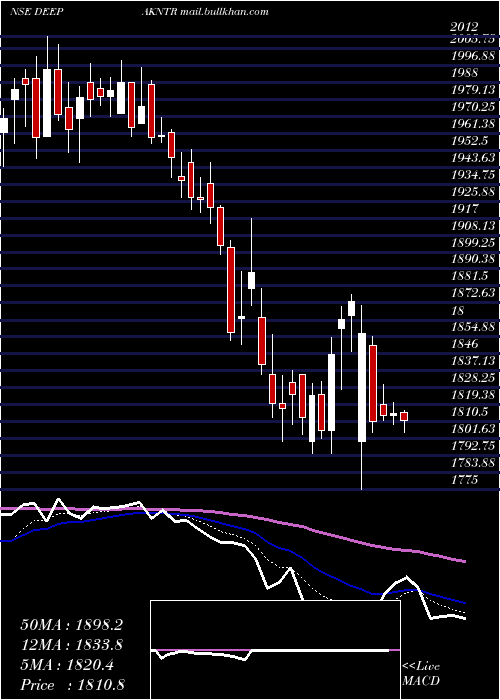Click the Price : 1810.8 value

72,685
